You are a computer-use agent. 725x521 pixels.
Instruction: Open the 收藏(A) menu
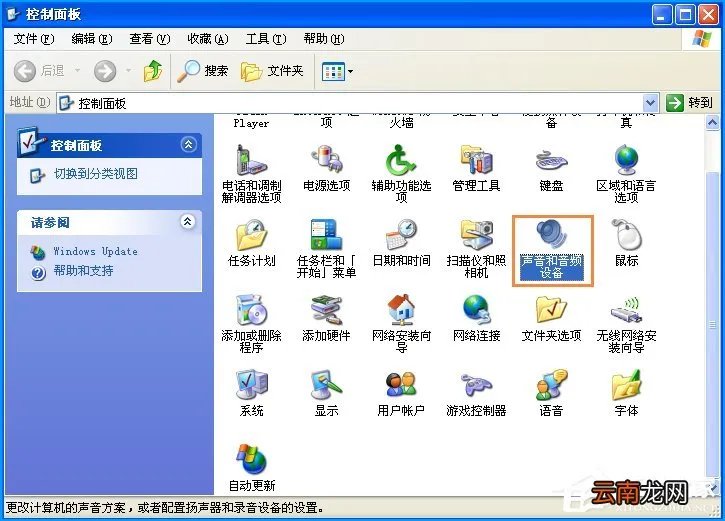[208, 39]
